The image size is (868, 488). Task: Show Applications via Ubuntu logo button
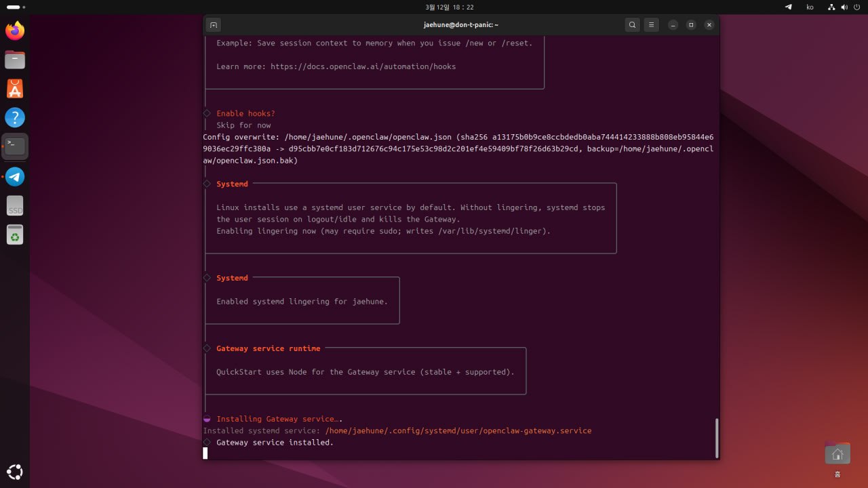[15, 472]
